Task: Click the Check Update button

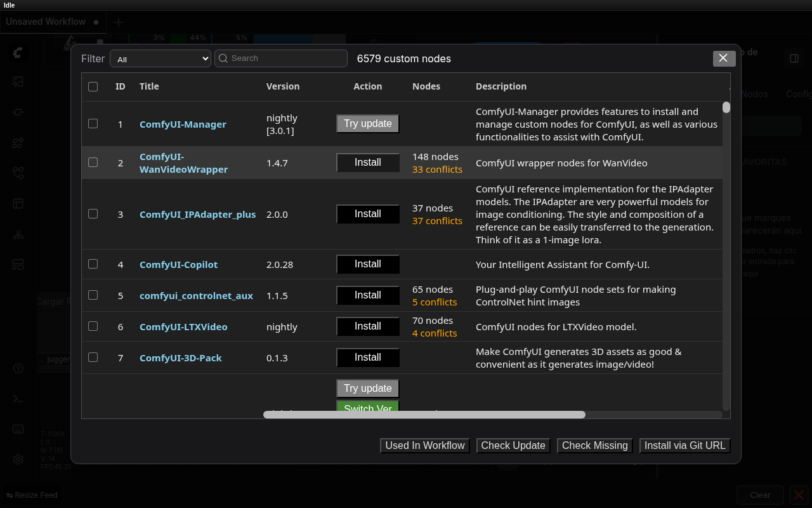Action: pos(513,446)
